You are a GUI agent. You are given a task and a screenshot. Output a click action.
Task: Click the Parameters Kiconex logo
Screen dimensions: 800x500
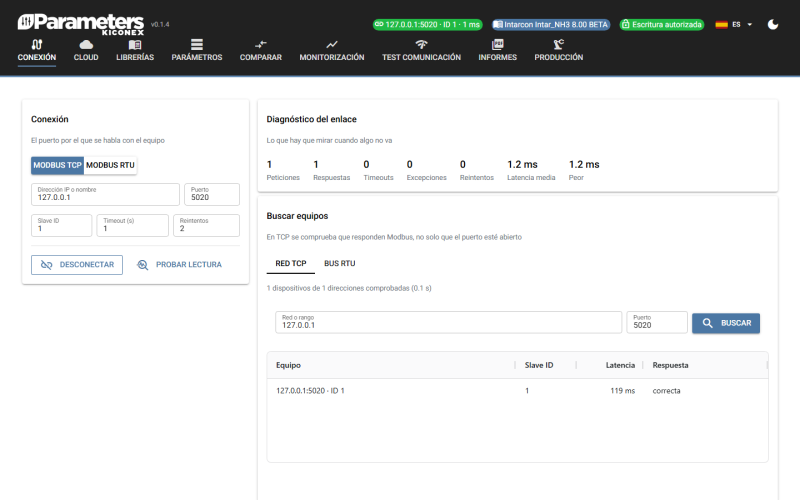click(x=81, y=24)
